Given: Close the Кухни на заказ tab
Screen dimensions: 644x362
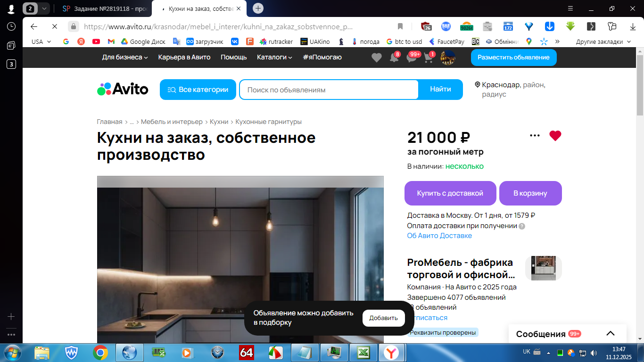Looking at the screenshot, I should pyautogui.click(x=238, y=8).
